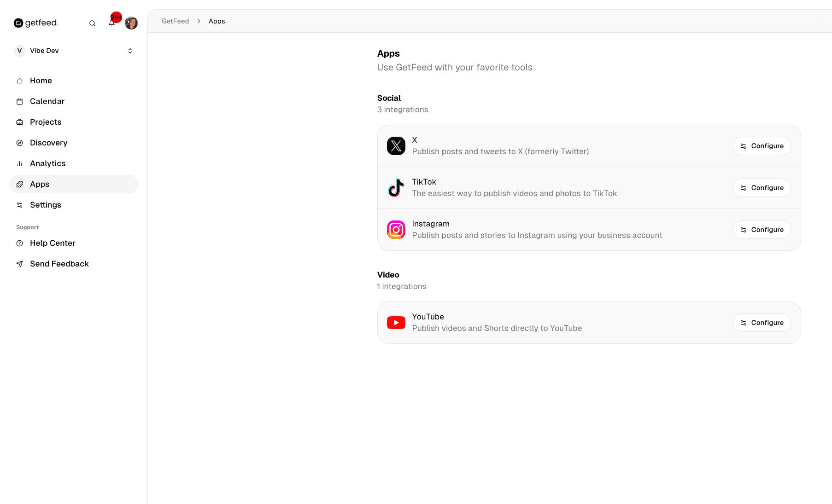Image resolution: width=832 pixels, height=504 pixels.
Task: Select the Calendar icon in the sidebar
Action: pyautogui.click(x=19, y=101)
